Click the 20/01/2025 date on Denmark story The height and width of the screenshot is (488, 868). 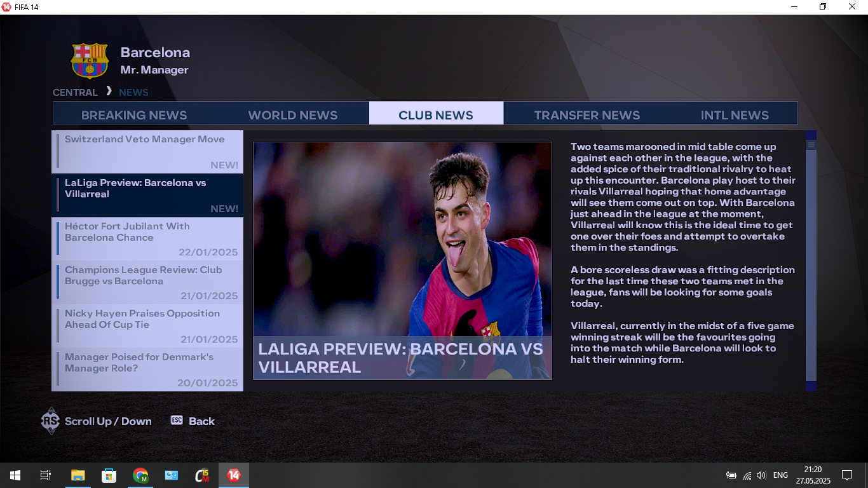207,383
